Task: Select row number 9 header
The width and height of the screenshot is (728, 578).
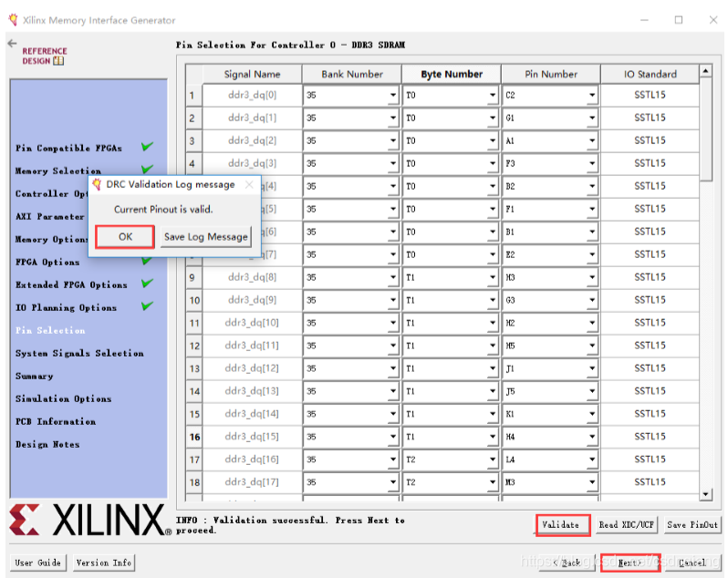Action: [x=194, y=278]
